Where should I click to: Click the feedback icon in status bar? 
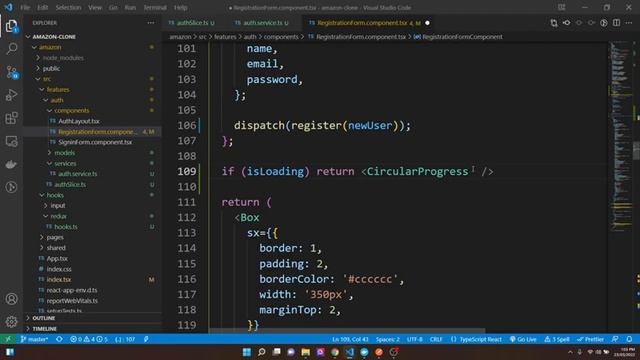tap(615, 339)
